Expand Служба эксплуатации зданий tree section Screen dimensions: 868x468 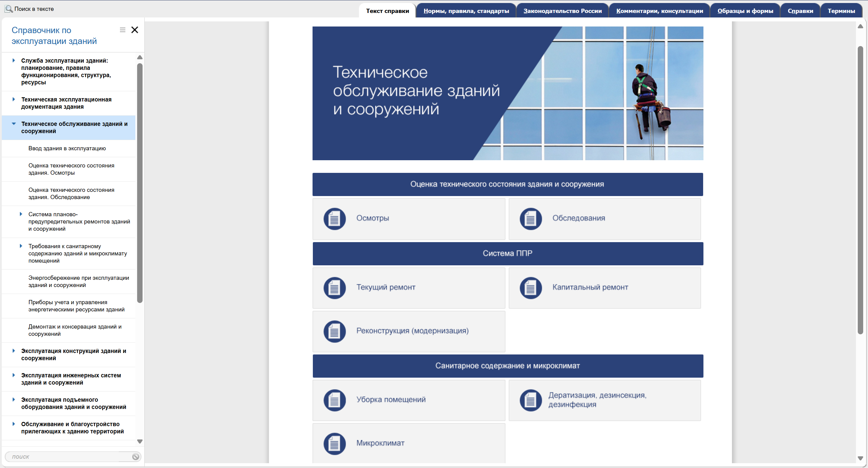[14, 61]
